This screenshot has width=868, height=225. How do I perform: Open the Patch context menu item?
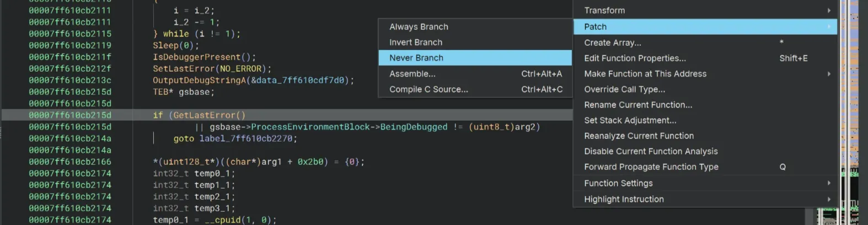[596, 27]
